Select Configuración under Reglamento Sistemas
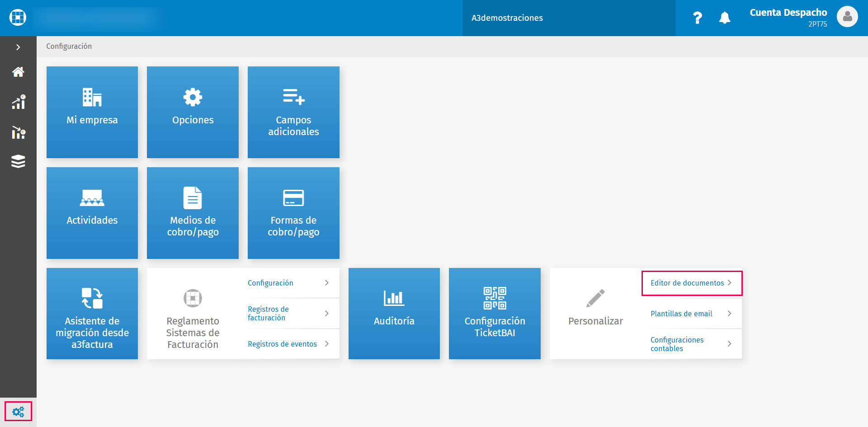 coord(288,283)
